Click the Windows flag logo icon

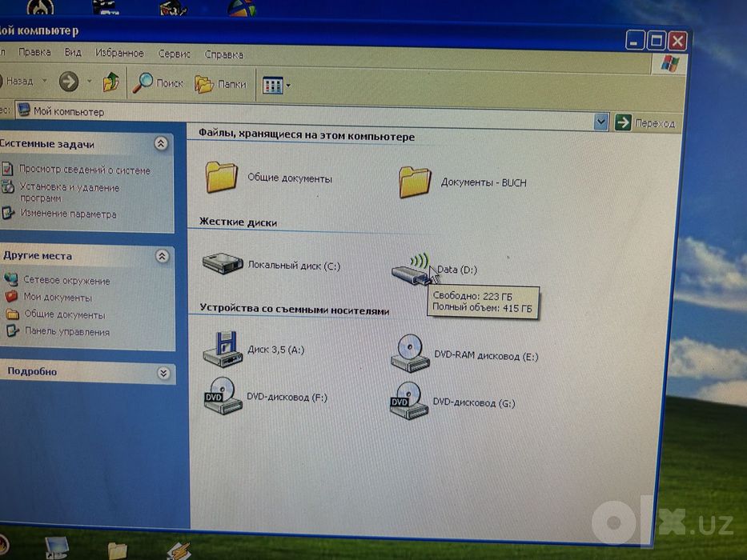coord(669,63)
